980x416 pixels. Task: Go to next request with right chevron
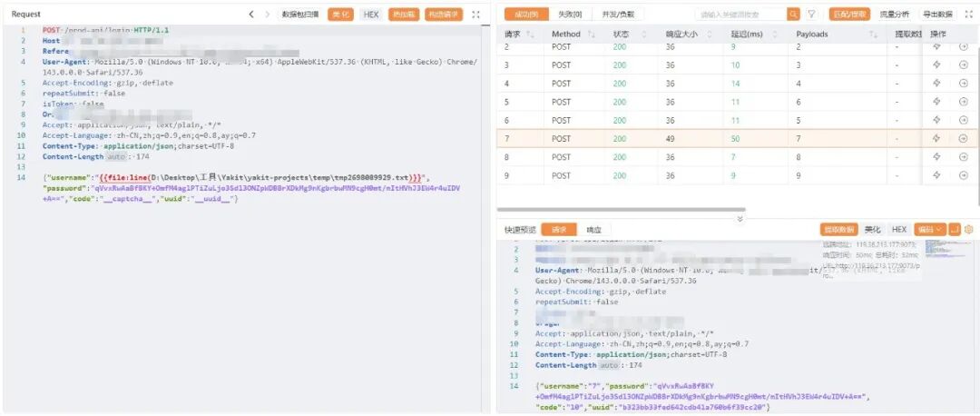coord(268,15)
